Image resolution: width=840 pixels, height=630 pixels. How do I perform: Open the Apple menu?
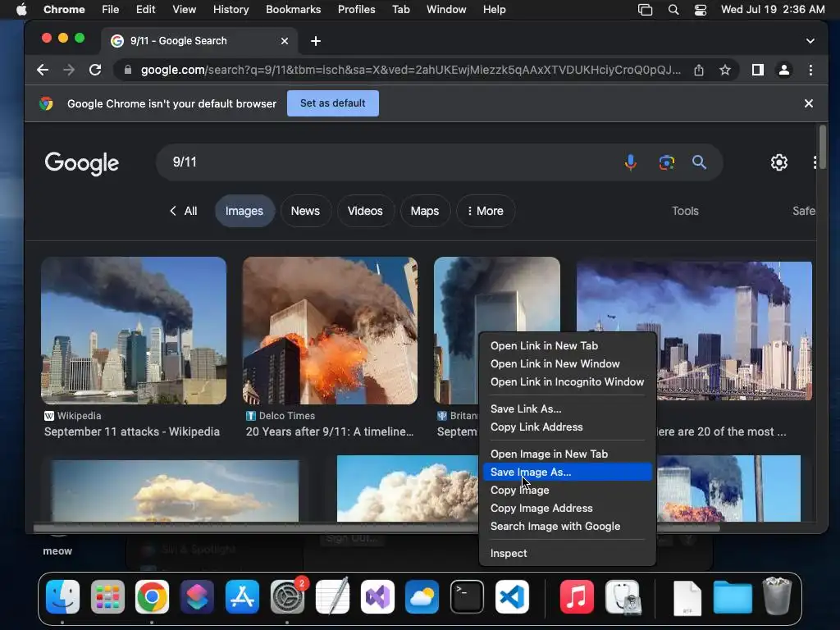click(x=21, y=9)
